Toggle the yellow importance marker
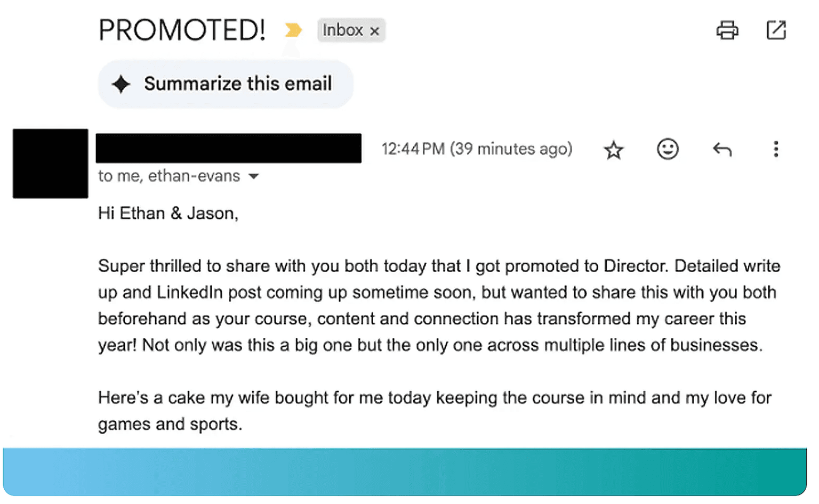 [293, 30]
